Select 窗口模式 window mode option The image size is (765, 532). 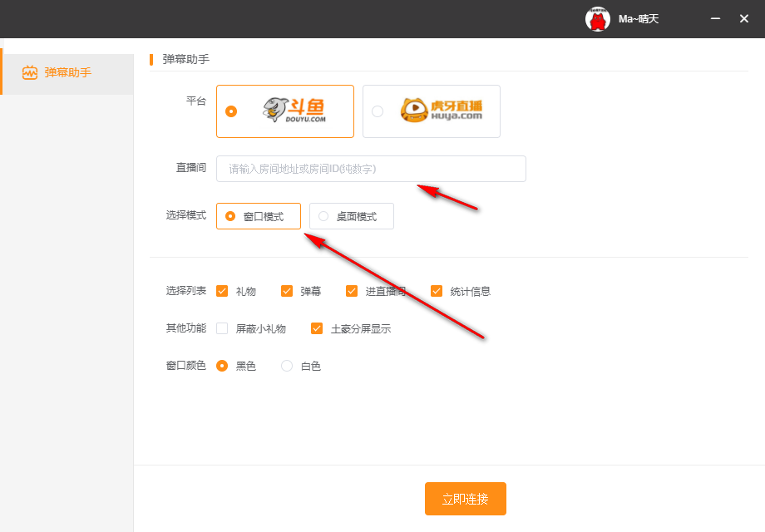pos(259,216)
